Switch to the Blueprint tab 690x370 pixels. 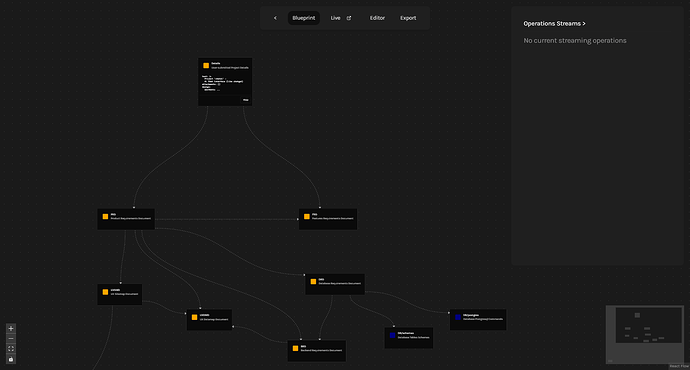(304, 18)
